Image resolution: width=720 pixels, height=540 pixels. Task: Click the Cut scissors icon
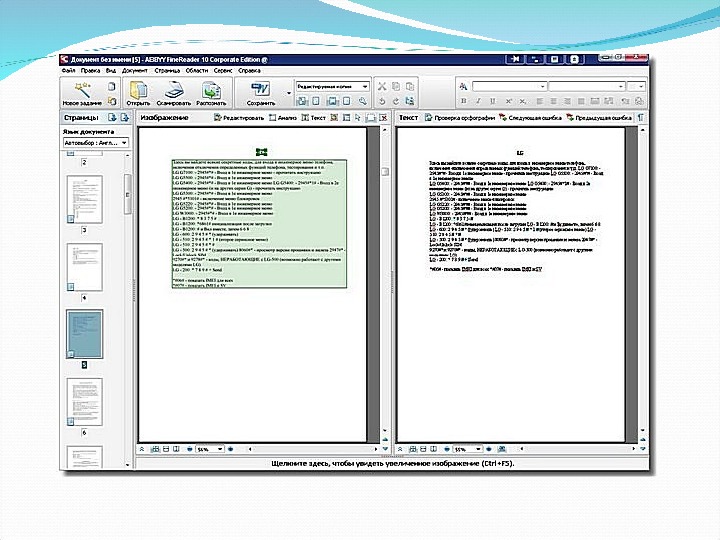coord(382,86)
